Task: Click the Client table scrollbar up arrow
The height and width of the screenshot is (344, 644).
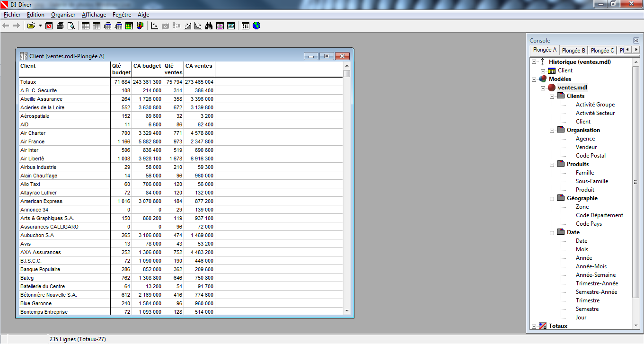Action: coord(347,66)
